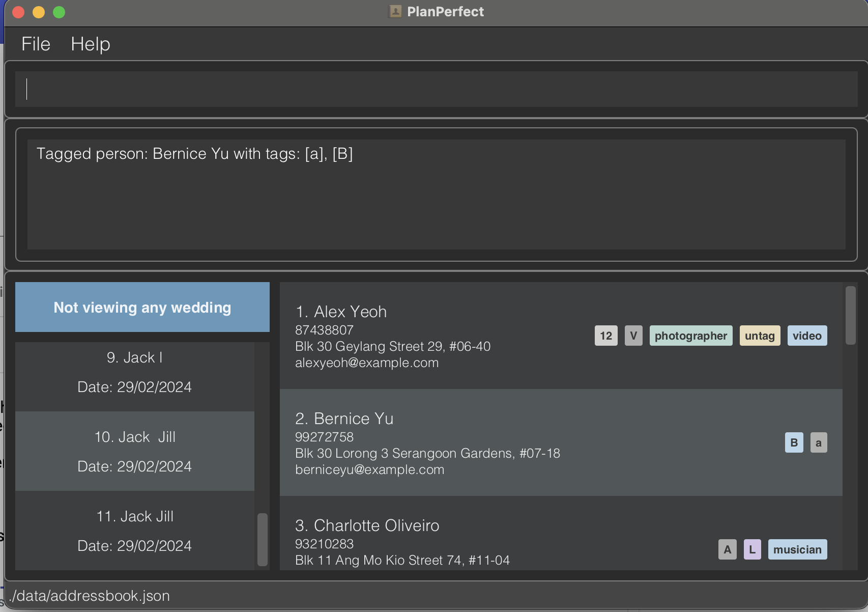The image size is (868, 612).
Task: Click date 29/02/2024 under wedding 9
Action: coord(135,387)
